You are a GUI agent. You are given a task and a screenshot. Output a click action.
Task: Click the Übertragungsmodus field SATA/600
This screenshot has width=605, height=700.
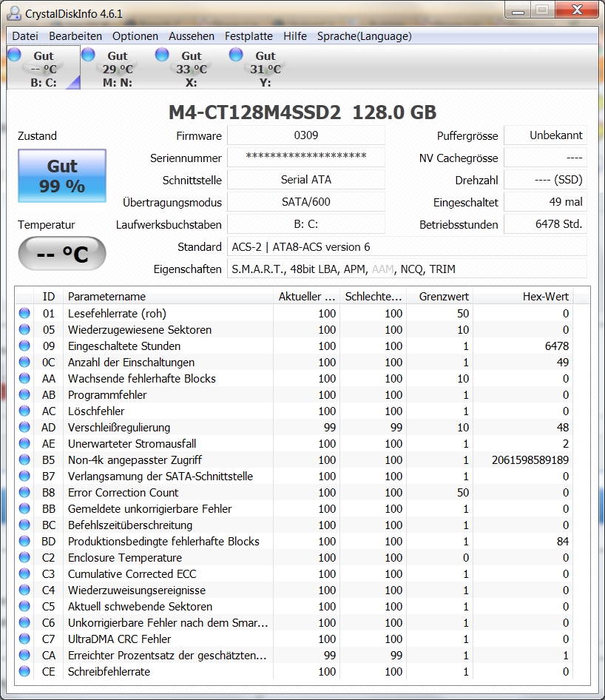click(306, 202)
